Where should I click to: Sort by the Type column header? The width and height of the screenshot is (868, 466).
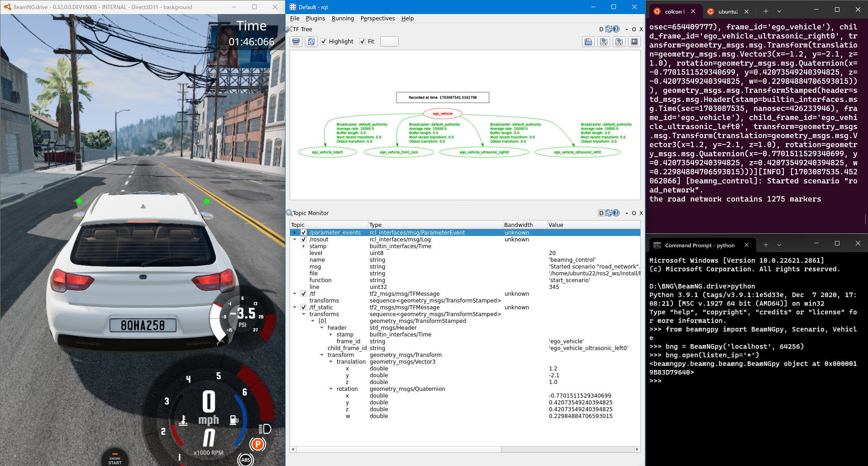(x=435, y=225)
